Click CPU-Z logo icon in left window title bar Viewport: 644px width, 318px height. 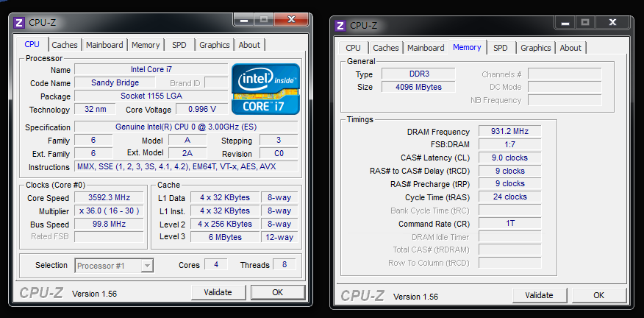19,22
